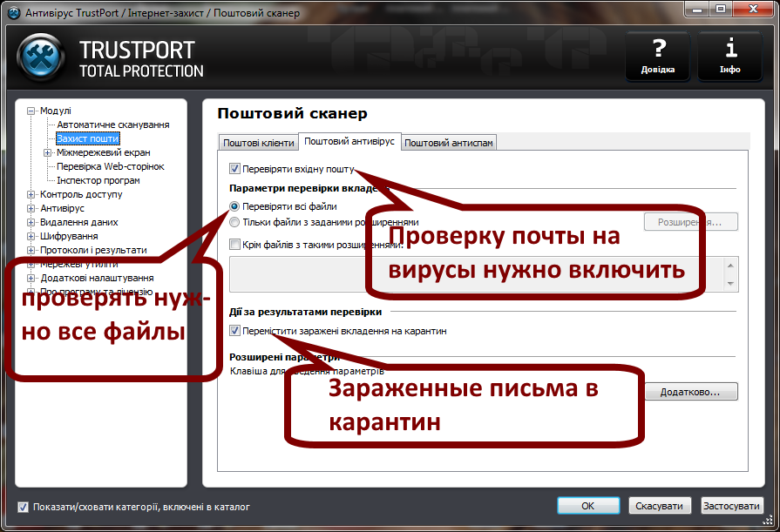Apply changes with the Застосувати button
The image size is (780, 532).
[732, 505]
